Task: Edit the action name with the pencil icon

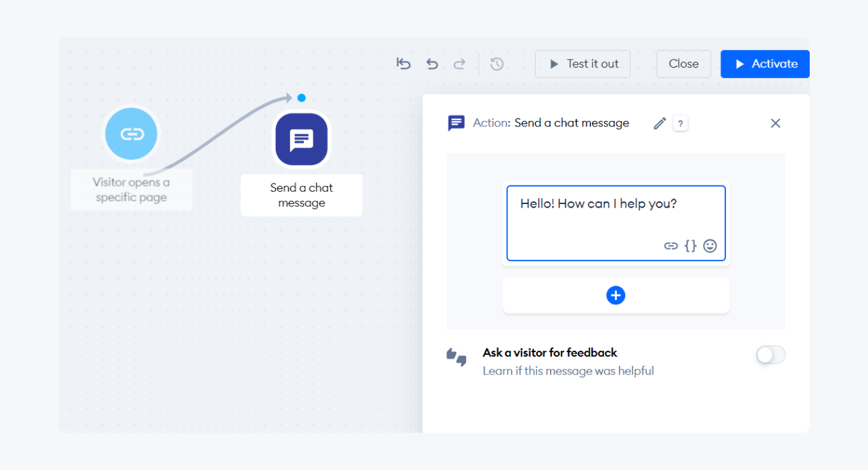Action: point(660,123)
